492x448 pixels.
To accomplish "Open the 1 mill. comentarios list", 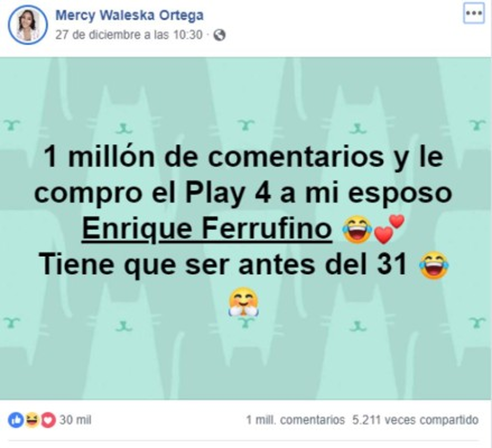I will 295,420.
